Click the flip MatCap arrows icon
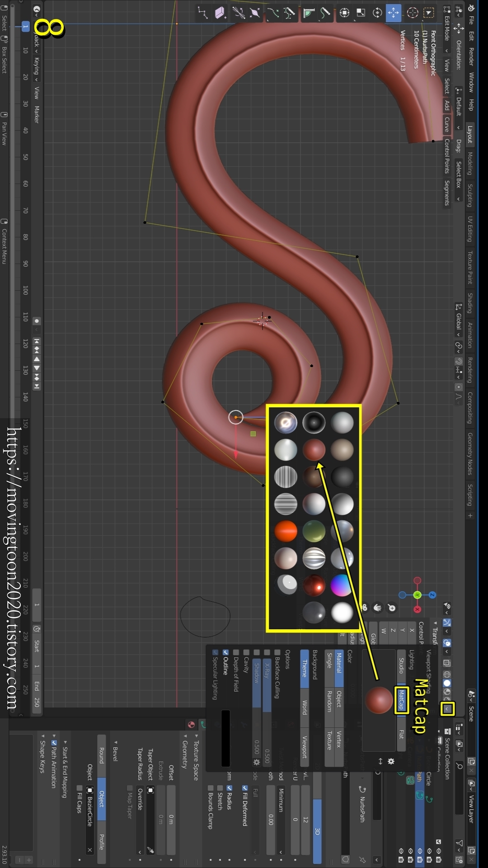488x868 pixels. 380,761
